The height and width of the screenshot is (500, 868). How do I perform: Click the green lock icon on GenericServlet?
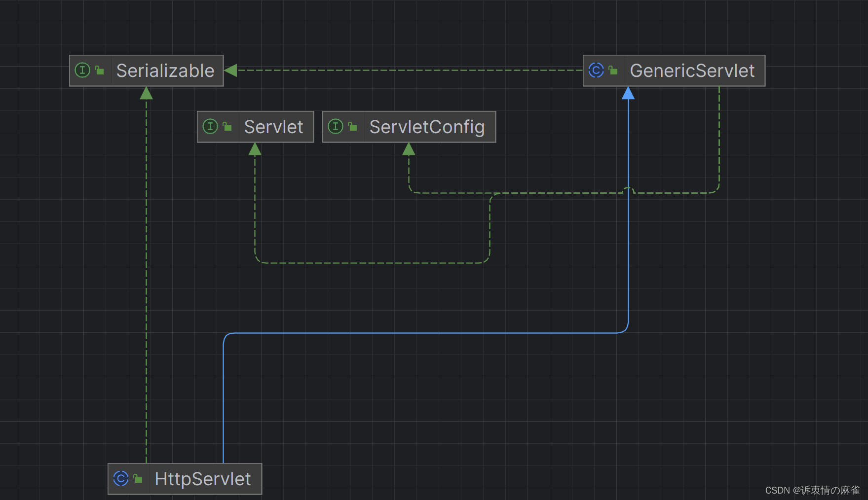613,71
